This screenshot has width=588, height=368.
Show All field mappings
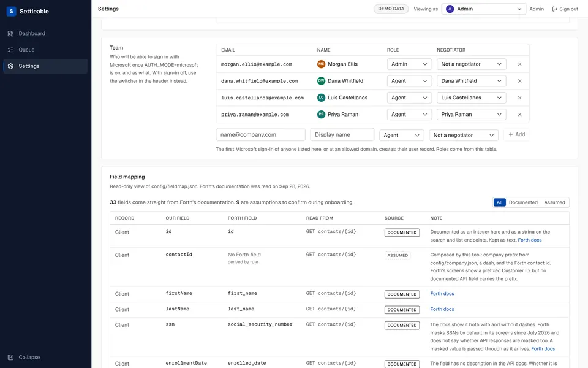(x=500, y=202)
